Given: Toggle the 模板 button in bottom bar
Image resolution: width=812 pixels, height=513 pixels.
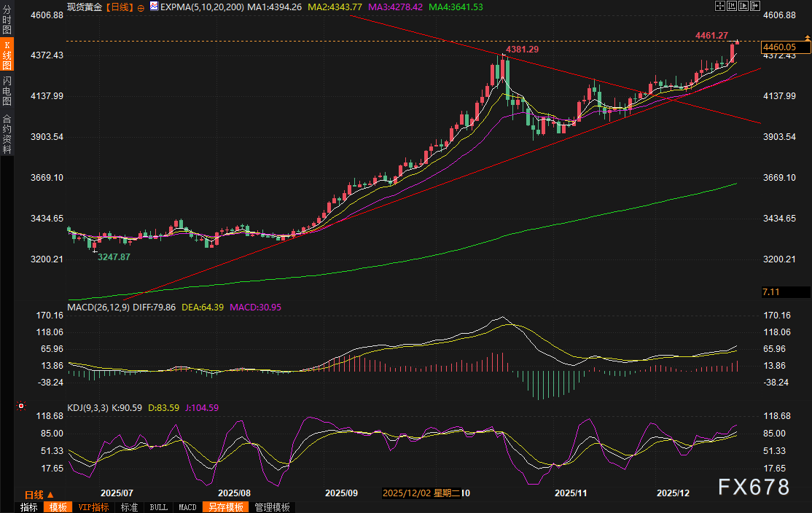Looking at the screenshot, I should 58,507.
